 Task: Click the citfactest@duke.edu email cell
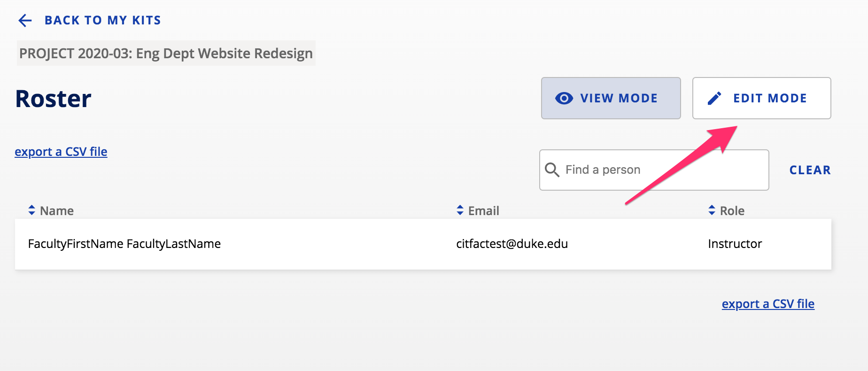point(512,244)
